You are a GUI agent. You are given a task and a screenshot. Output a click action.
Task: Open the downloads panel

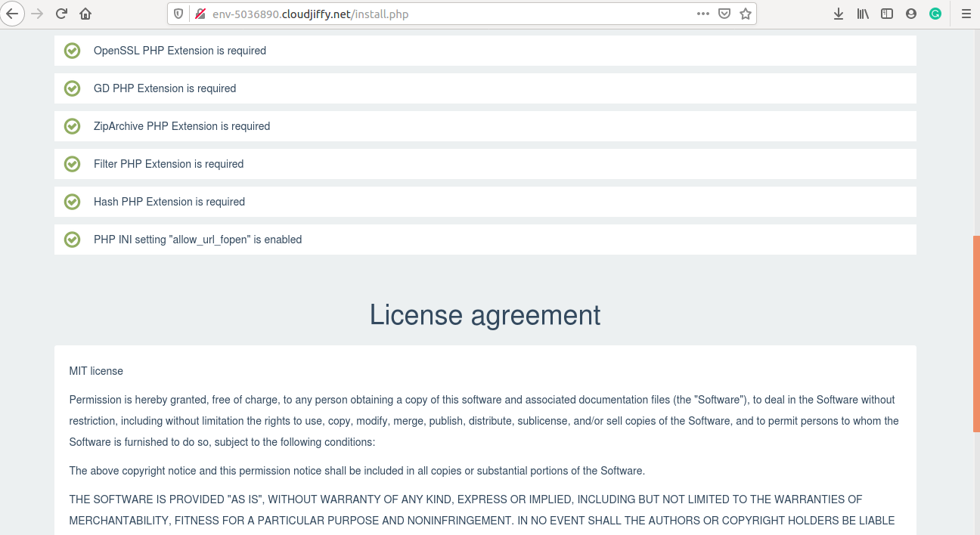click(839, 14)
